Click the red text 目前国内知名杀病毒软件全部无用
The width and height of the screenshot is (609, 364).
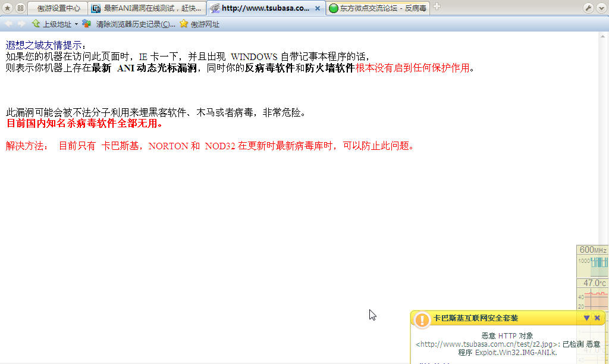(x=84, y=124)
